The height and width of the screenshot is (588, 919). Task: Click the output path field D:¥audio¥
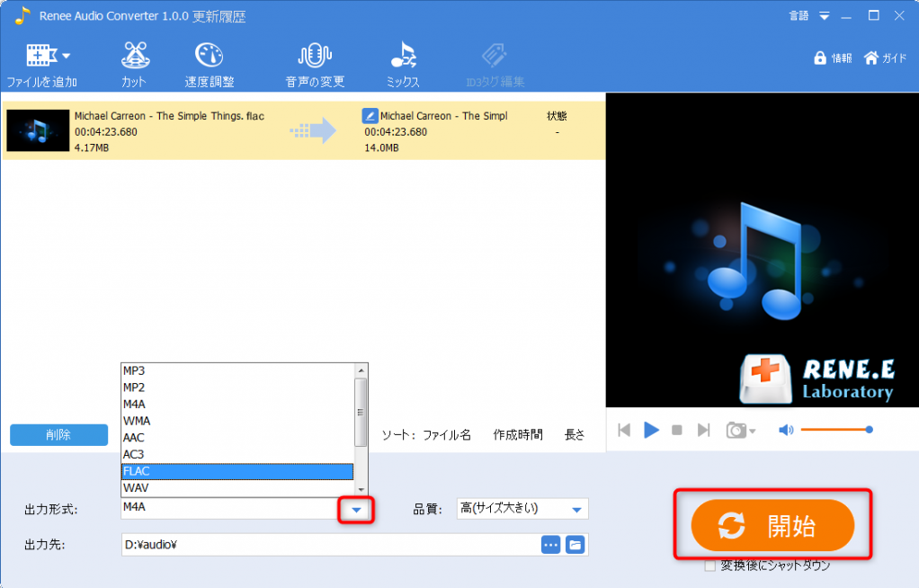(331, 545)
